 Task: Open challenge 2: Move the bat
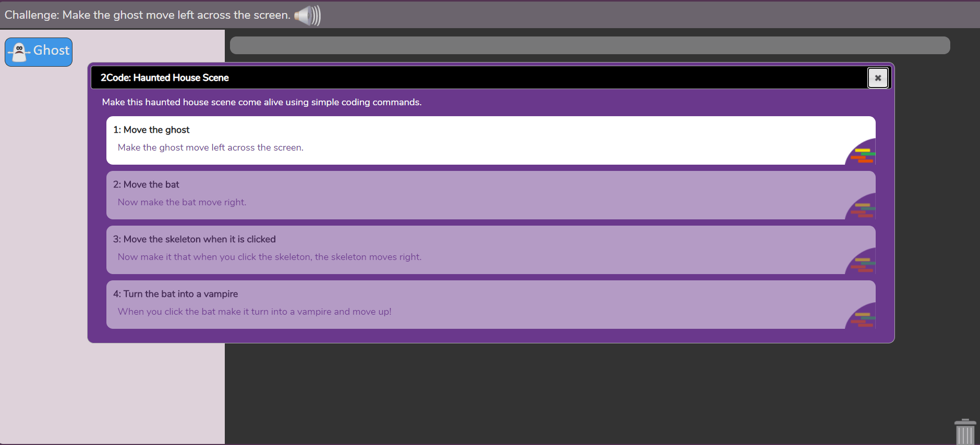coord(491,195)
